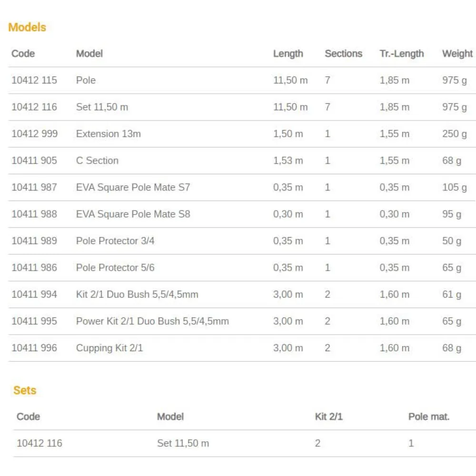Select Power Kit 2/1 Duo Bush row
This screenshot has width=476, height=476.
click(x=152, y=321)
